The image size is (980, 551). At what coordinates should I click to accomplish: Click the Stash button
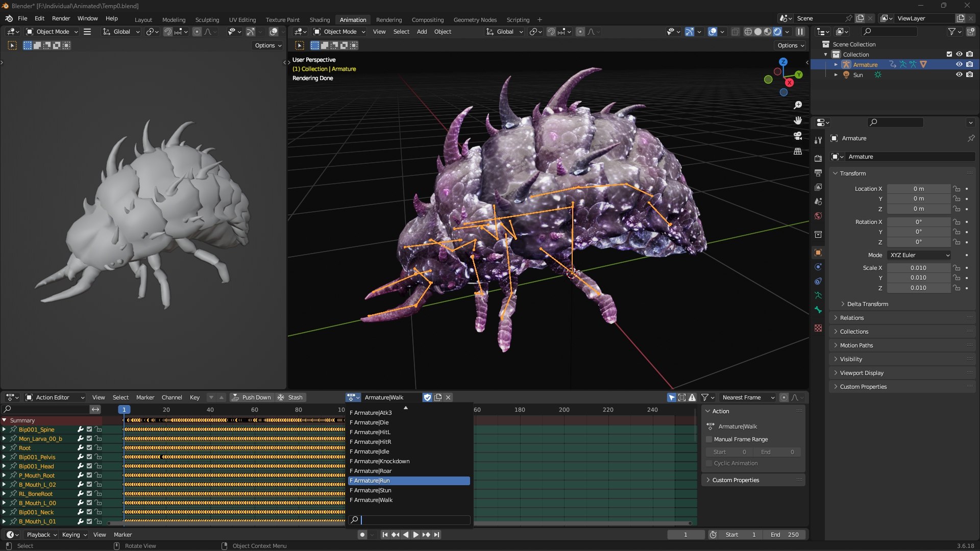point(290,397)
